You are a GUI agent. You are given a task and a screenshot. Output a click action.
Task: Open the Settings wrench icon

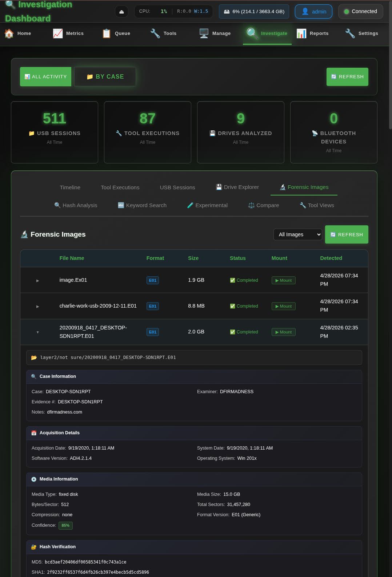350,33
